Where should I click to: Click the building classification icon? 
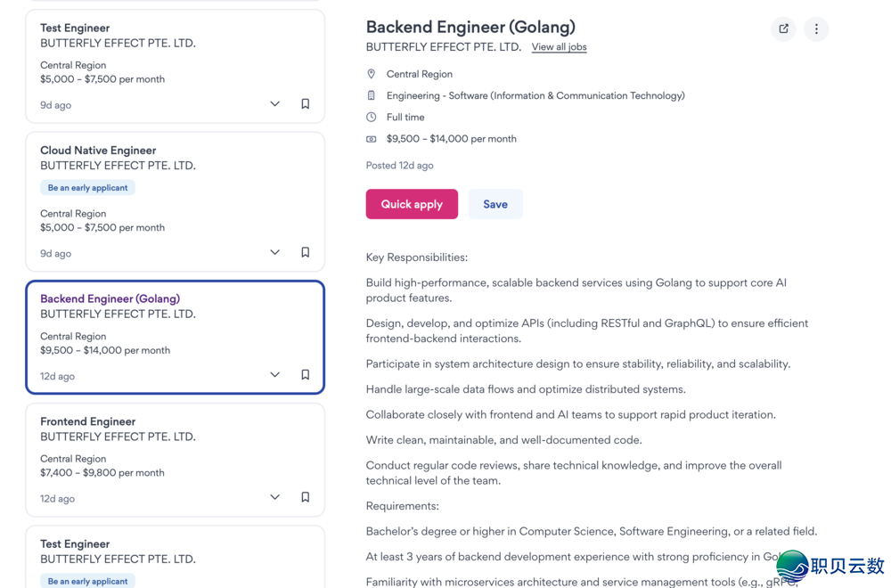click(371, 95)
